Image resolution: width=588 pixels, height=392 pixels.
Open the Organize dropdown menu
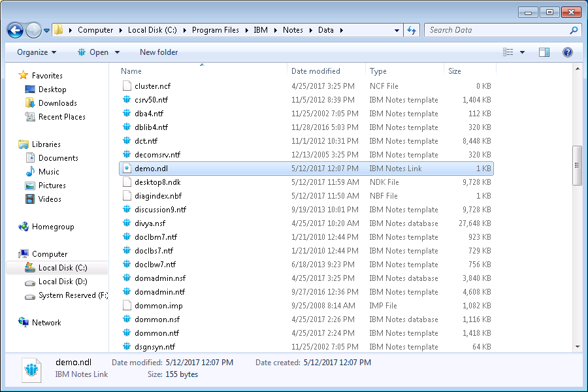coord(37,52)
